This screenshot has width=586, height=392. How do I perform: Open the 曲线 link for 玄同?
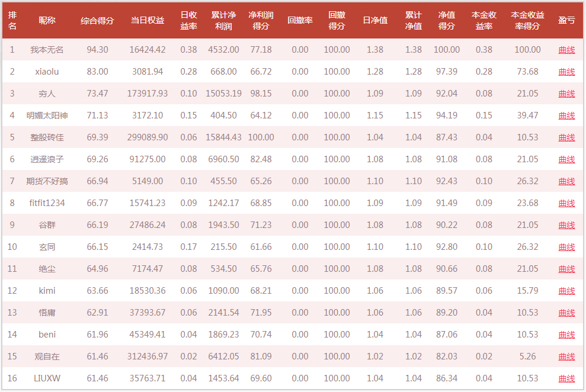point(566,247)
